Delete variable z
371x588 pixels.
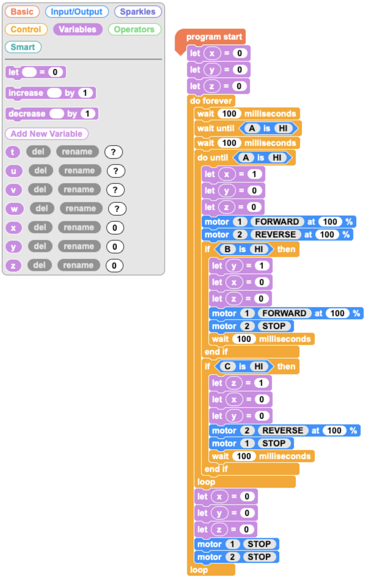tap(39, 265)
